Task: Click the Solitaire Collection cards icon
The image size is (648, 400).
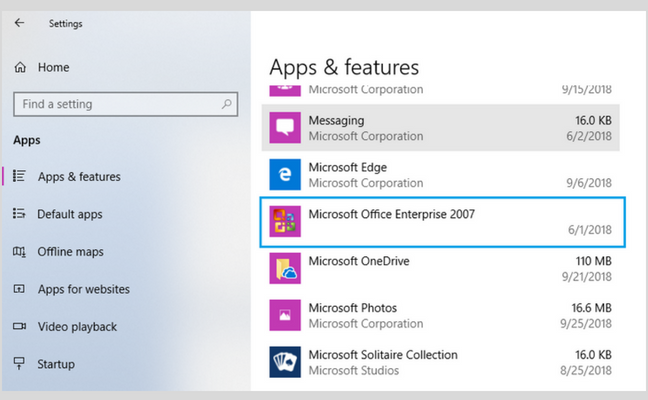Action: 285,362
